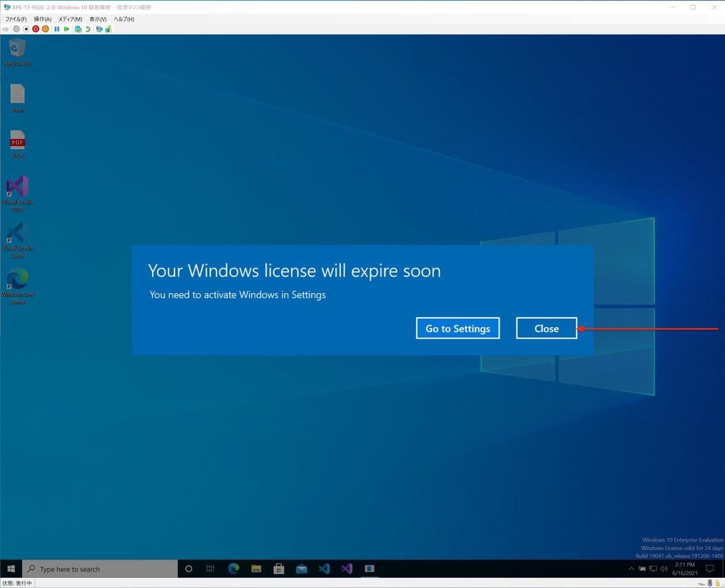This screenshot has width=725, height=588.
Task: Select the Recycle Bin desktop icon
Action: coord(18,52)
